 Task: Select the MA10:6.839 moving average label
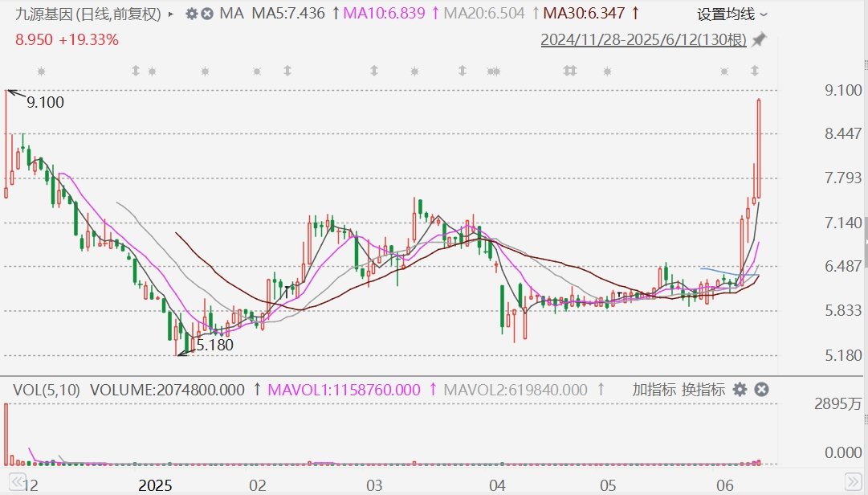pos(384,14)
